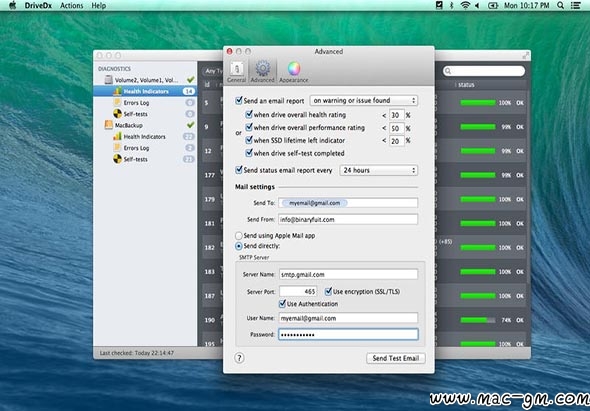590x411 pixels.
Task: Toggle Use Authentication checkbox
Action: click(282, 303)
